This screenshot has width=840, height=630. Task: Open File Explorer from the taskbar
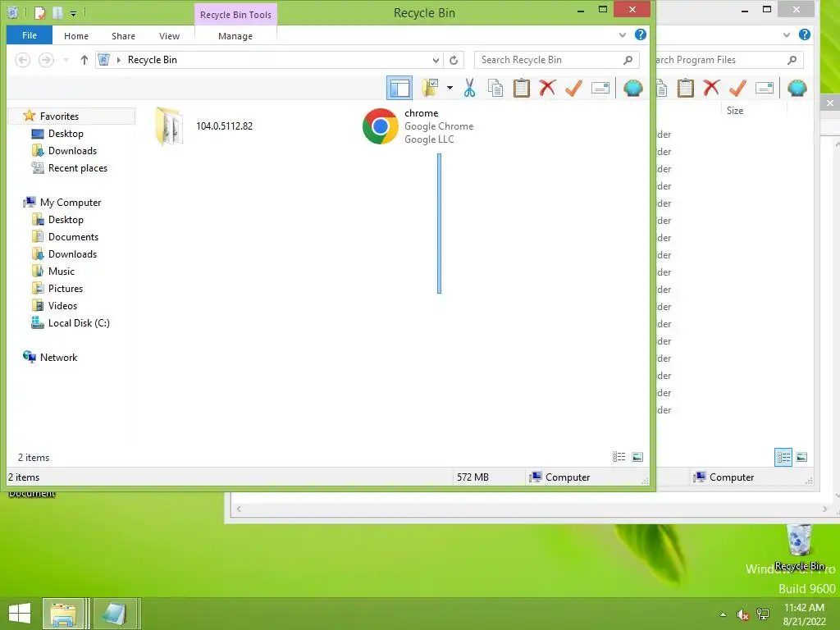click(63, 614)
